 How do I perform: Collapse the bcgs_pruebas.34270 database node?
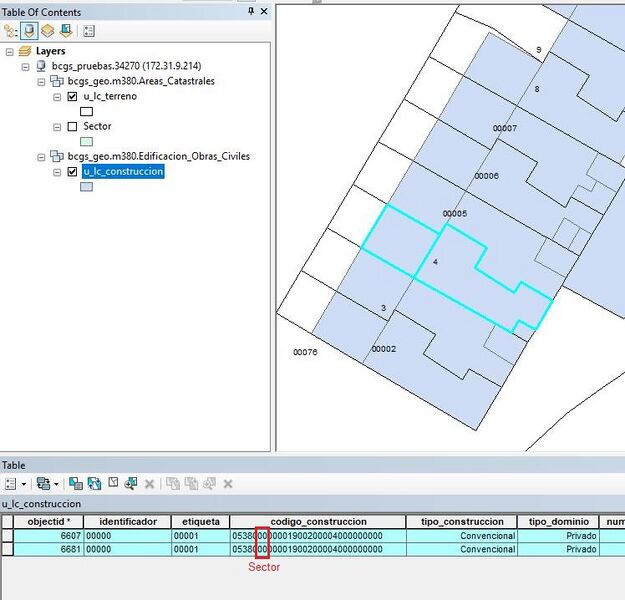pos(25,67)
